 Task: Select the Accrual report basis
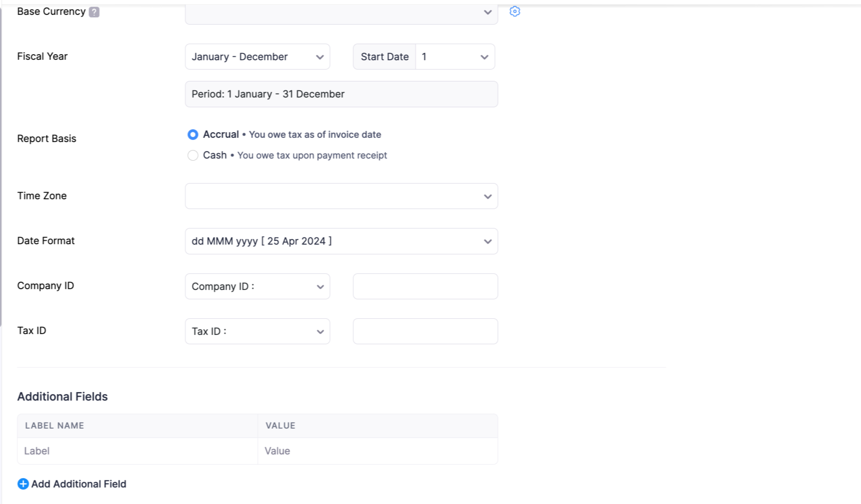pyautogui.click(x=193, y=134)
